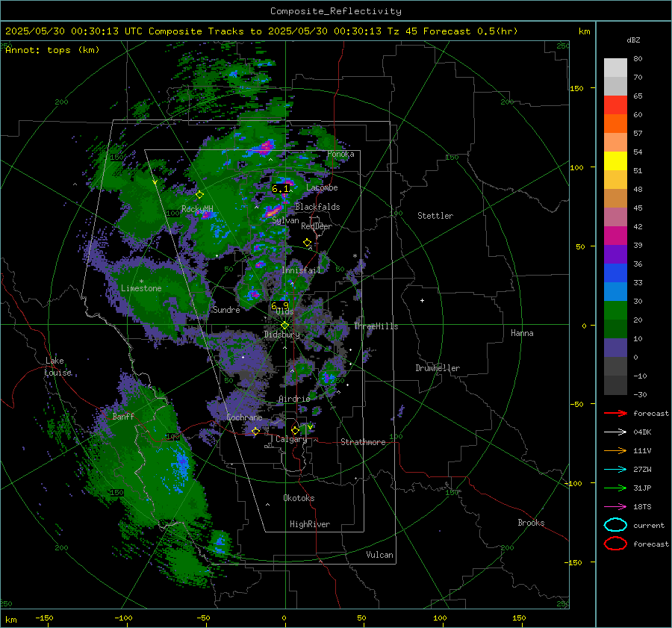Click the Ponoka town label
Image resolution: width=672 pixels, height=628 pixels.
340,154
